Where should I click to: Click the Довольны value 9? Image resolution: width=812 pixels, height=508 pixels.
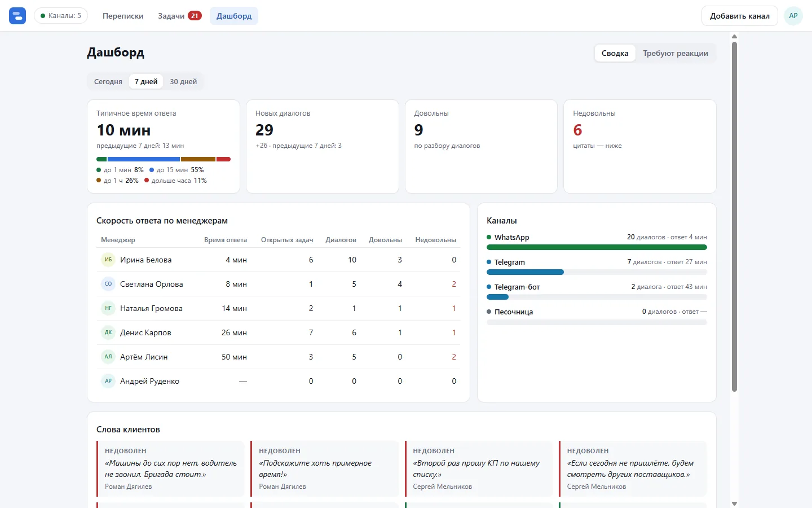(x=418, y=130)
